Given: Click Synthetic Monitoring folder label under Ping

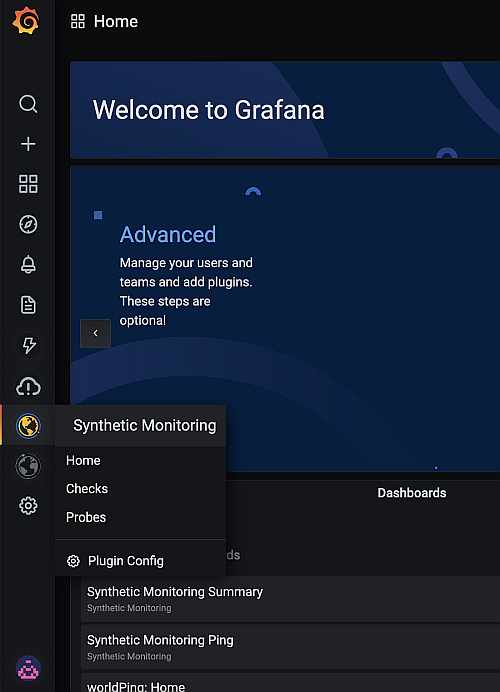Looking at the screenshot, I should (x=129, y=657).
